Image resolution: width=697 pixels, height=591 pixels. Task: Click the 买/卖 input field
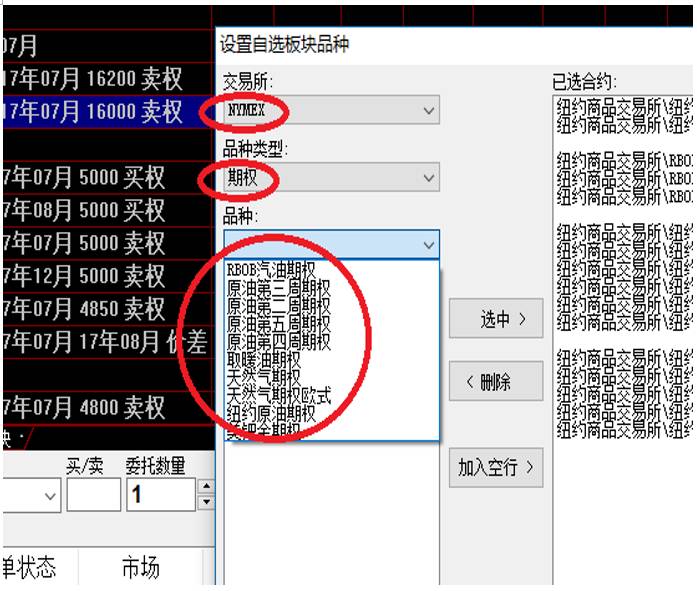tap(93, 495)
